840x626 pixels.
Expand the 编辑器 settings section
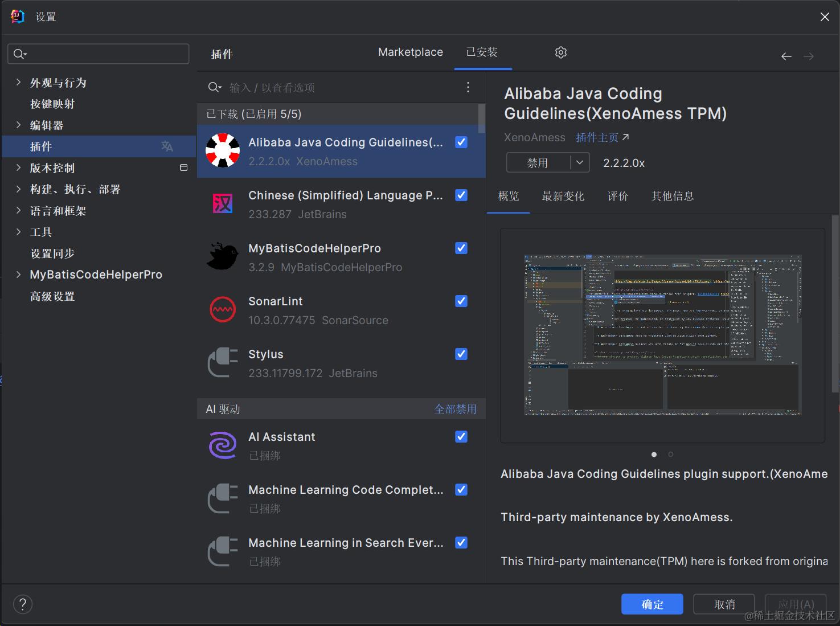pyautogui.click(x=18, y=125)
